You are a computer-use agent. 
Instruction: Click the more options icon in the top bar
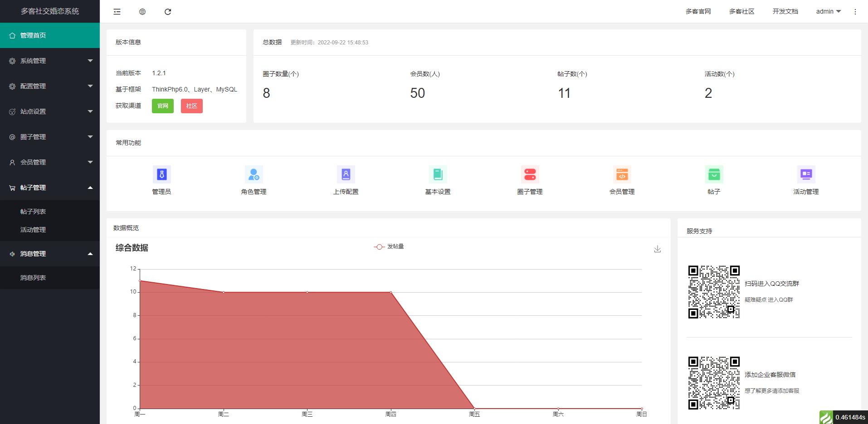[856, 11]
